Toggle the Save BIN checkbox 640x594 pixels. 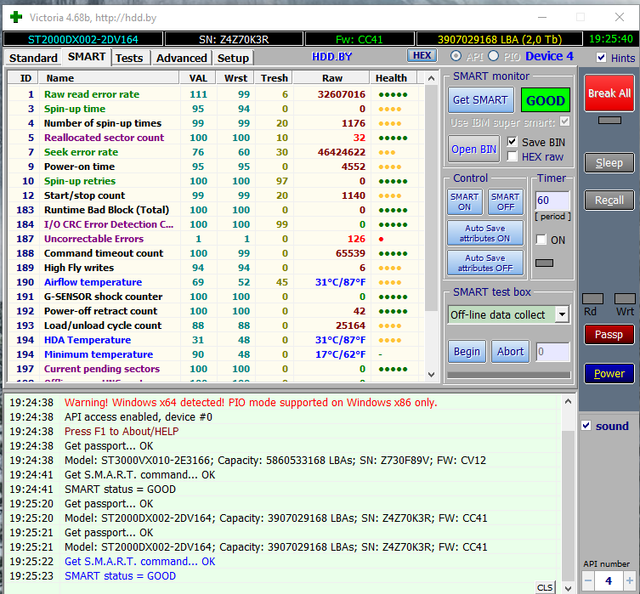pos(512,142)
